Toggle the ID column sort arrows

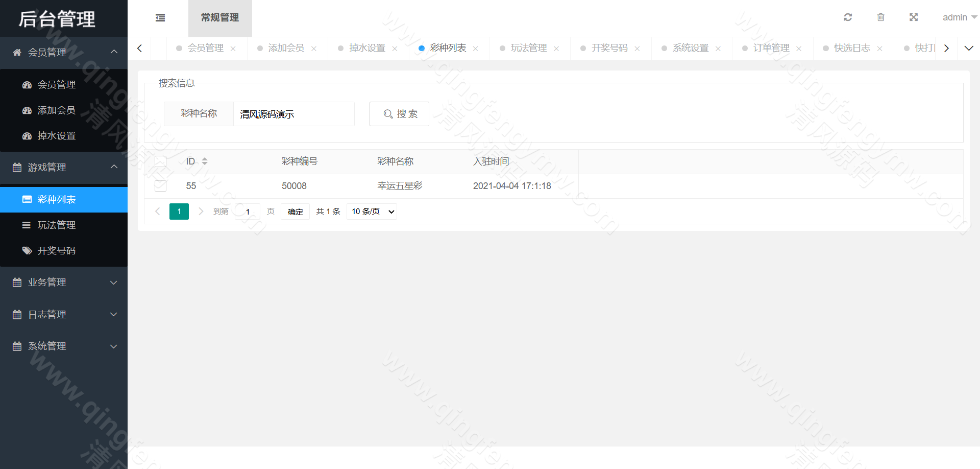(x=204, y=161)
